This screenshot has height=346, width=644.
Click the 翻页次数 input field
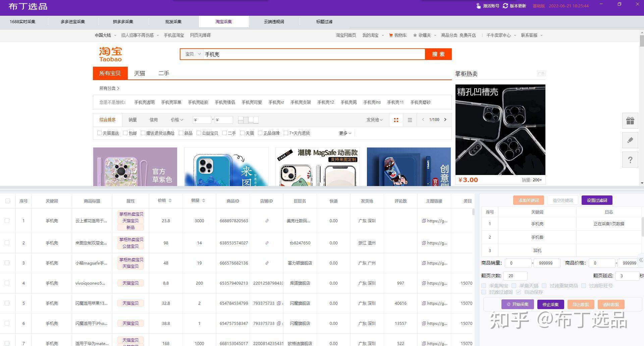[x=516, y=276]
